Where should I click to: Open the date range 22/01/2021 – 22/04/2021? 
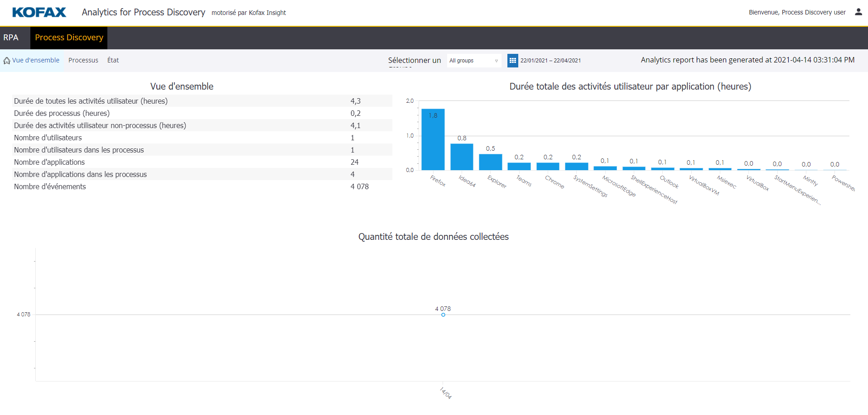point(551,60)
